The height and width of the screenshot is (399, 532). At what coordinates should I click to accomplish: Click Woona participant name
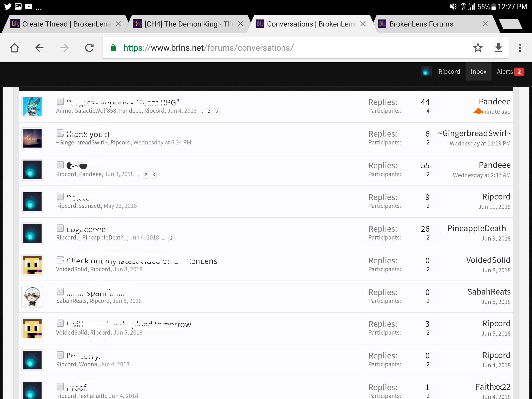click(x=88, y=364)
